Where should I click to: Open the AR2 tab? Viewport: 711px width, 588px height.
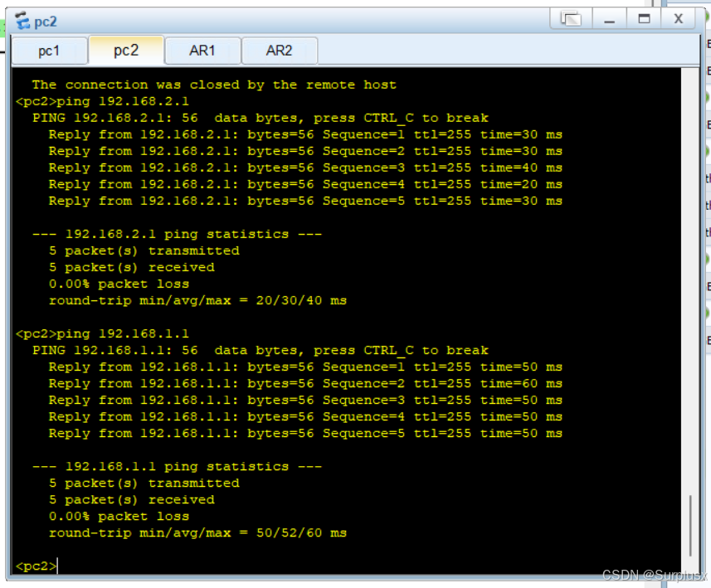click(280, 51)
